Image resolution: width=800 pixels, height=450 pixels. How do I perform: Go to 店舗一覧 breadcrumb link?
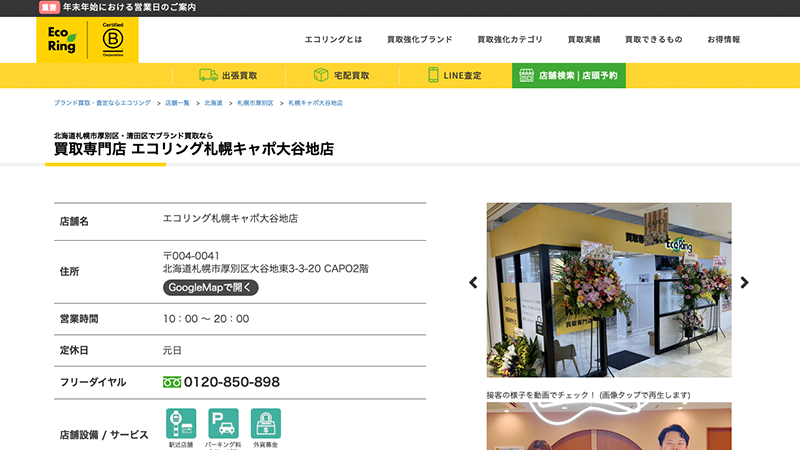(x=177, y=103)
